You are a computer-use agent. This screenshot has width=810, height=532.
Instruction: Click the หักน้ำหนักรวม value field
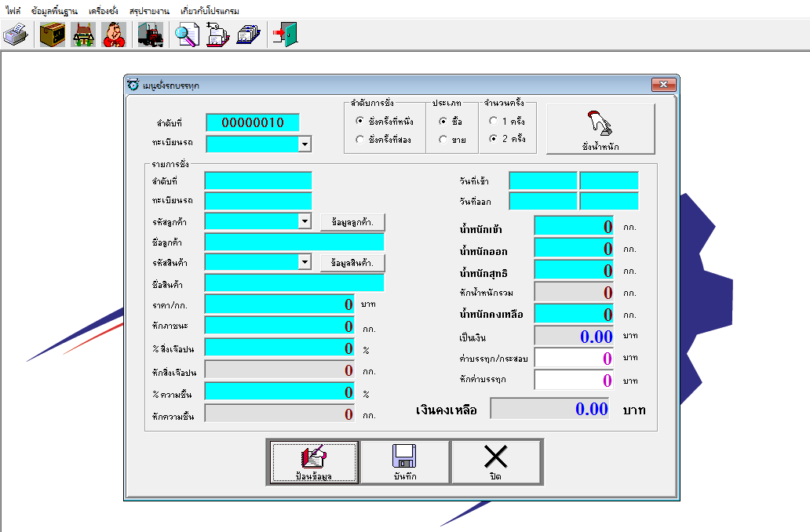[x=574, y=292]
